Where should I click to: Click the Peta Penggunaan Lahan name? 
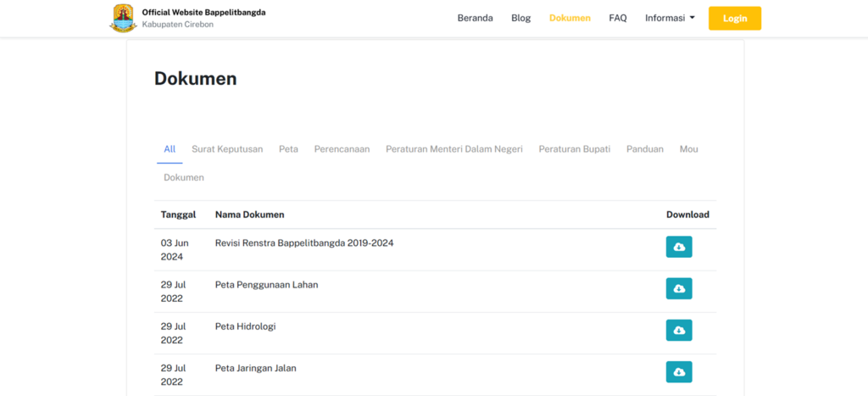pos(266,285)
